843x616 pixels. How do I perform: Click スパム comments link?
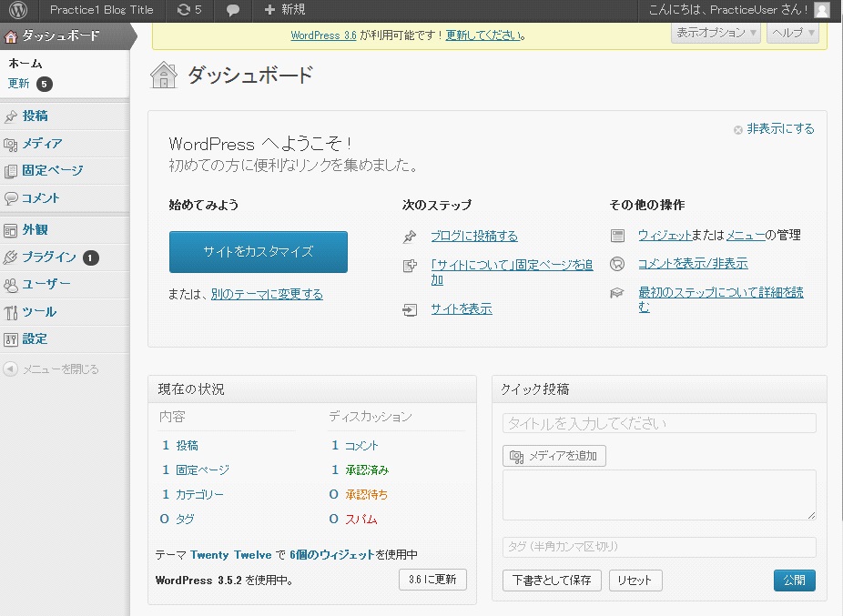coord(361,520)
